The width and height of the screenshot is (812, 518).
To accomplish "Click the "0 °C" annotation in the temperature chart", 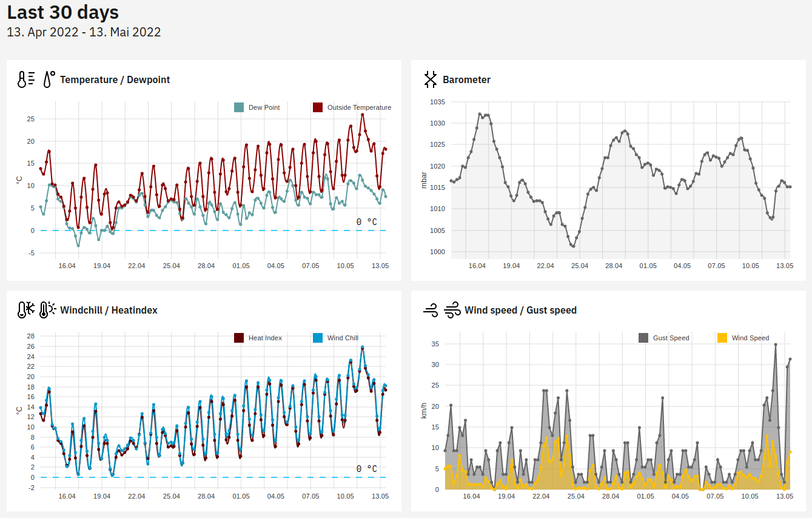I will pyautogui.click(x=366, y=222).
